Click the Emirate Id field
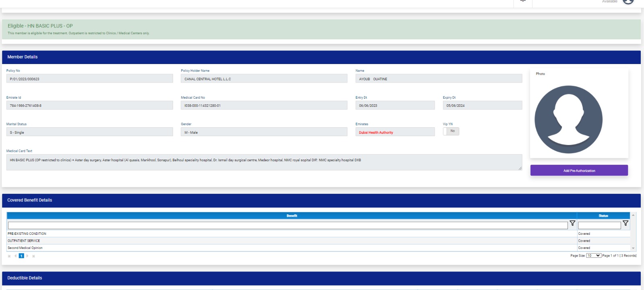 pyautogui.click(x=90, y=105)
